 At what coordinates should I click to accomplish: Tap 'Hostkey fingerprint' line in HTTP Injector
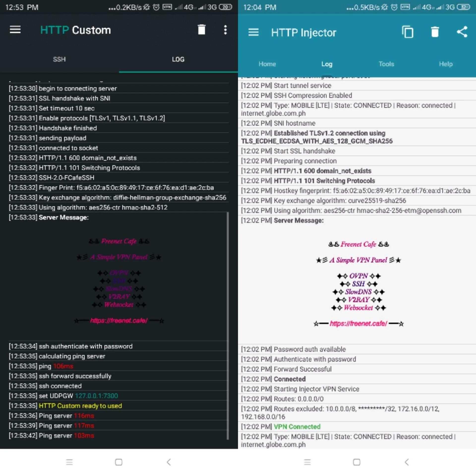click(x=357, y=190)
